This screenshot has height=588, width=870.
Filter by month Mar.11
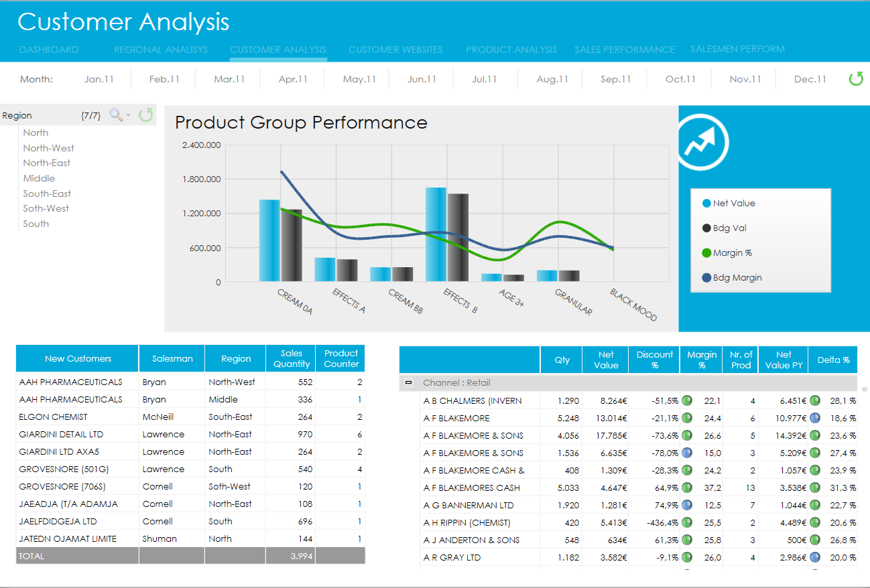pos(229,79)
